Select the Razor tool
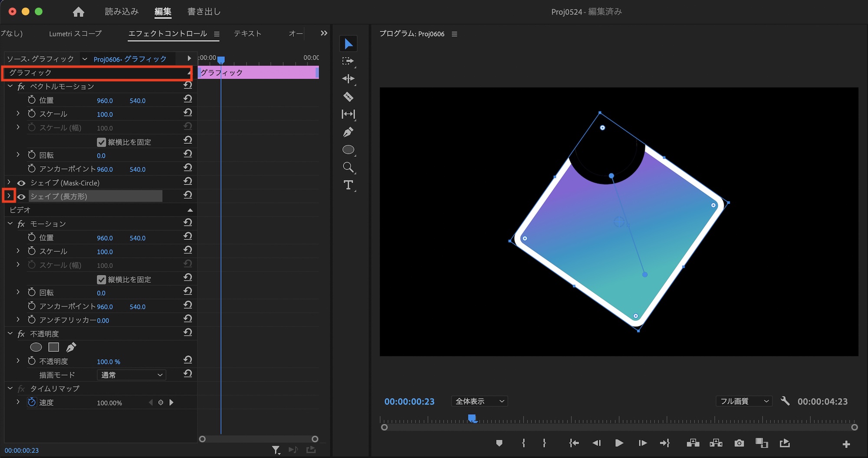868x458 pixels. coord(348,97)
